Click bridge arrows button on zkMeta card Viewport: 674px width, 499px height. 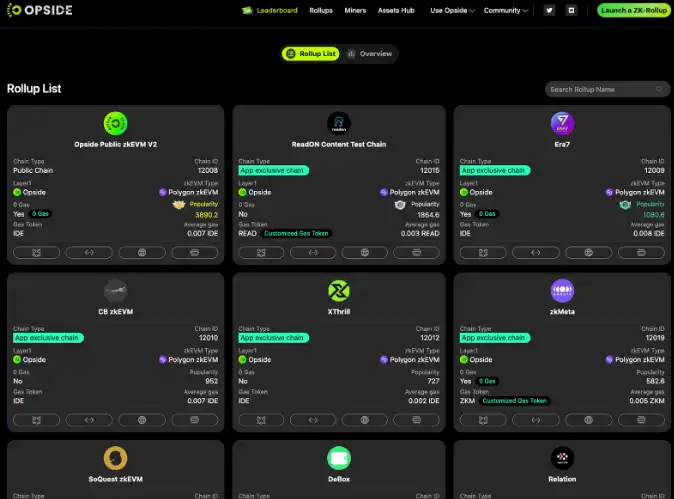coord(536,420)
